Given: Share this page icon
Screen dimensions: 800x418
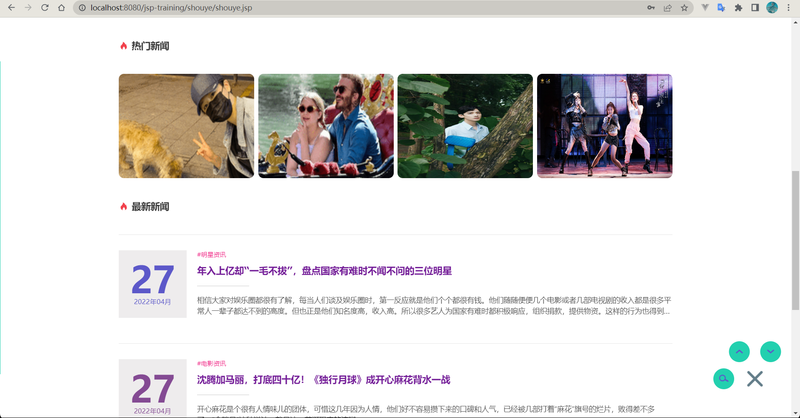Looking at the screenshot, I should point(667,8).
